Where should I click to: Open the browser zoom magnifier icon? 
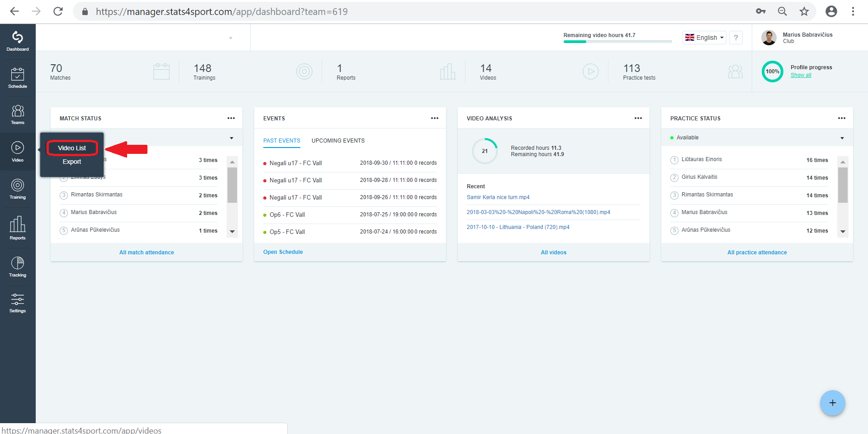coord(782,11)
